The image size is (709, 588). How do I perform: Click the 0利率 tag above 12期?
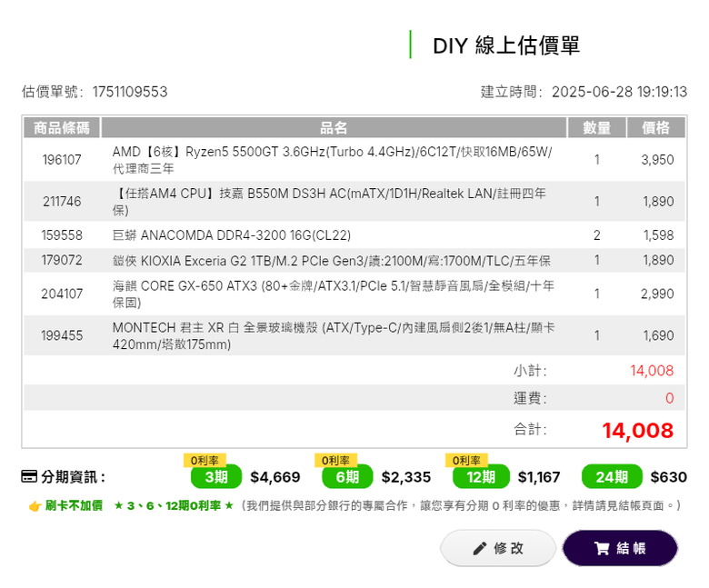tap(466, 460)
